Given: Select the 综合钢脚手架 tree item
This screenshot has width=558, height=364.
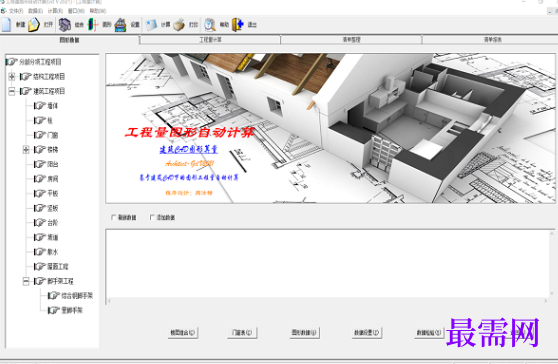Looking at the screenshot, I should [x=77, y=296].
